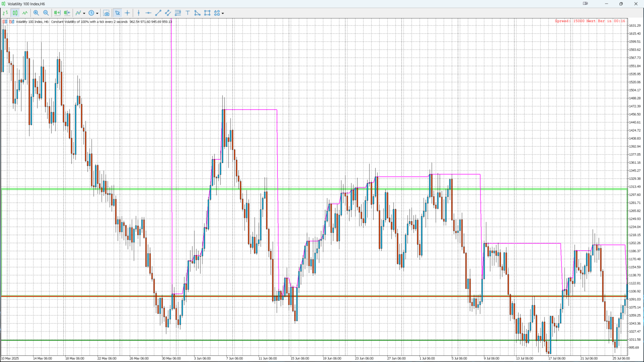644x362 pixels.
Task: Switch to line chart mode
Action: tap(25, 13)
